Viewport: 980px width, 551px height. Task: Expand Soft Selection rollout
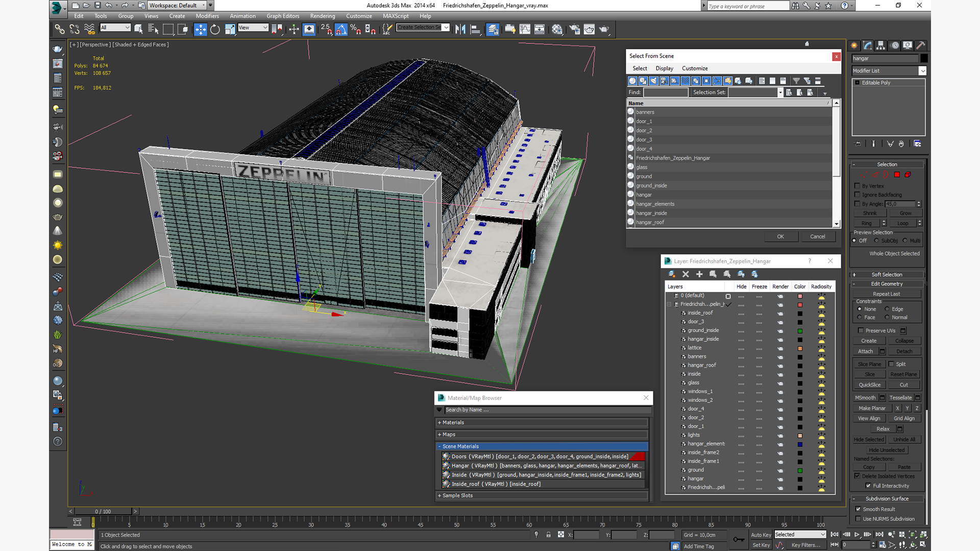pos(887,274)
